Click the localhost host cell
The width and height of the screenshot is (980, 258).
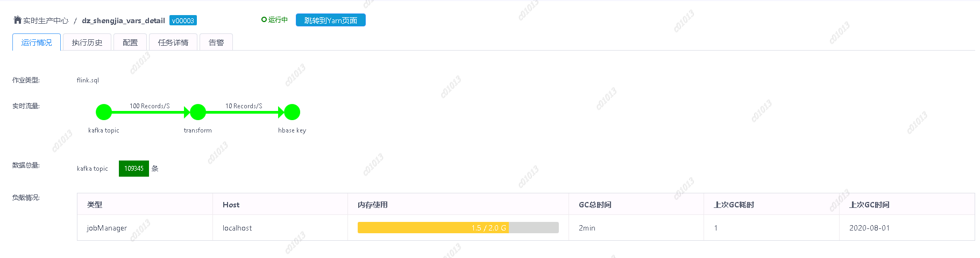tap(237, 228)
